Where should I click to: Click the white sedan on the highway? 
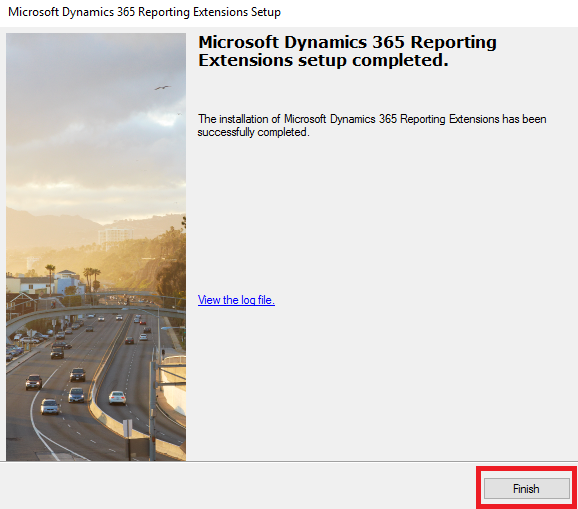[x=117, y=398]
